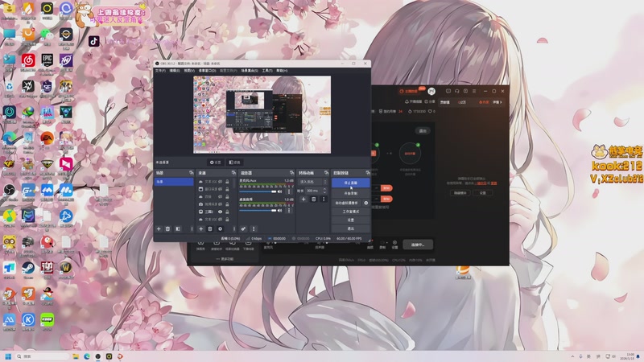Open audio mixer panel three-dot menu
The image size is (644, 362).
[254, 228]
